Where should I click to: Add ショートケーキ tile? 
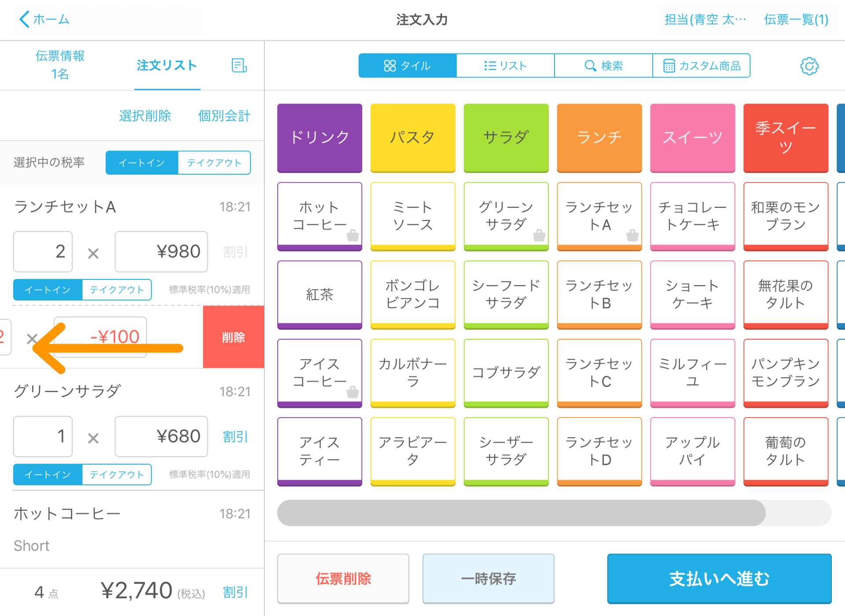(x=693, y=294)
